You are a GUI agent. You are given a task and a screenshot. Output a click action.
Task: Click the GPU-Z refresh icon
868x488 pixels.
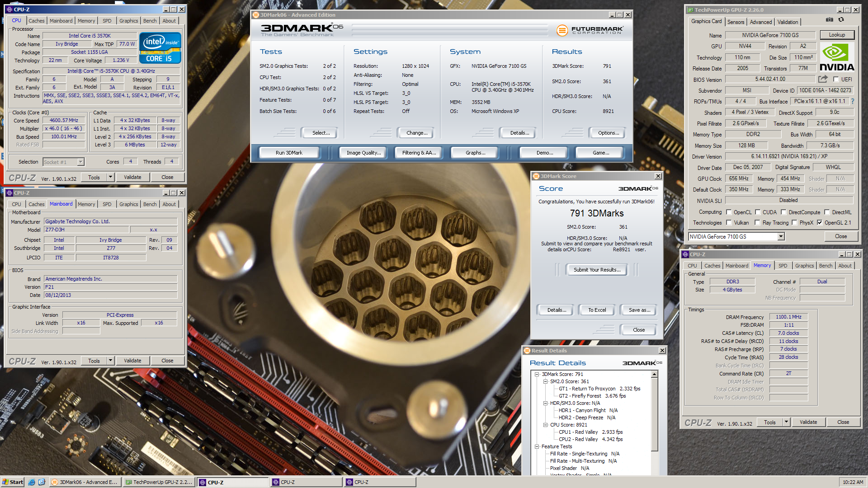(x=841, y=20)
